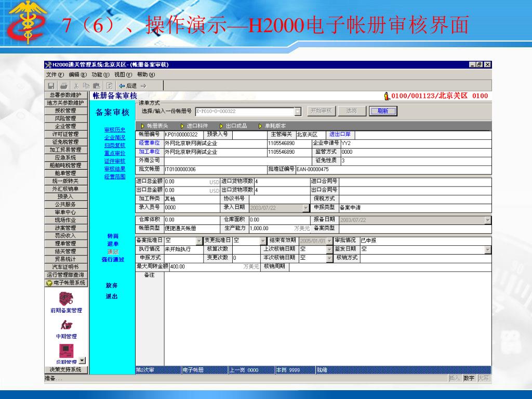Screen dimensions: 532x399
Task: Switch to the 进口料件 tab
Action: point(194,126)
